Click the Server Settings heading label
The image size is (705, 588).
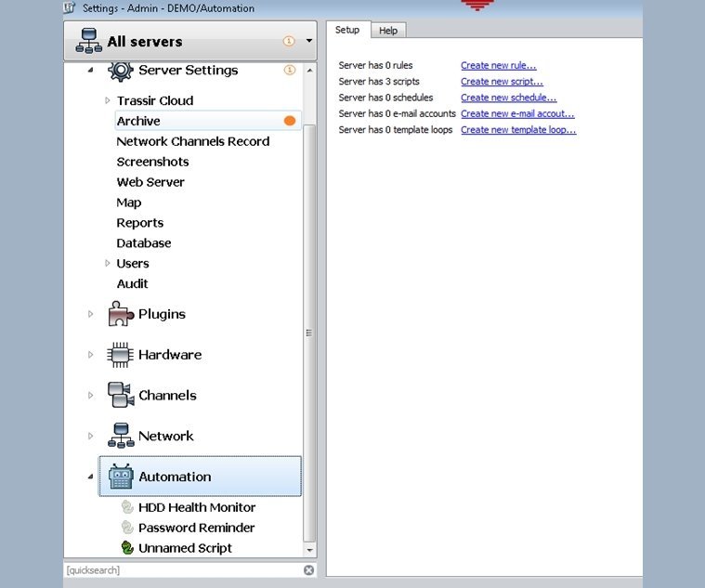189,70
